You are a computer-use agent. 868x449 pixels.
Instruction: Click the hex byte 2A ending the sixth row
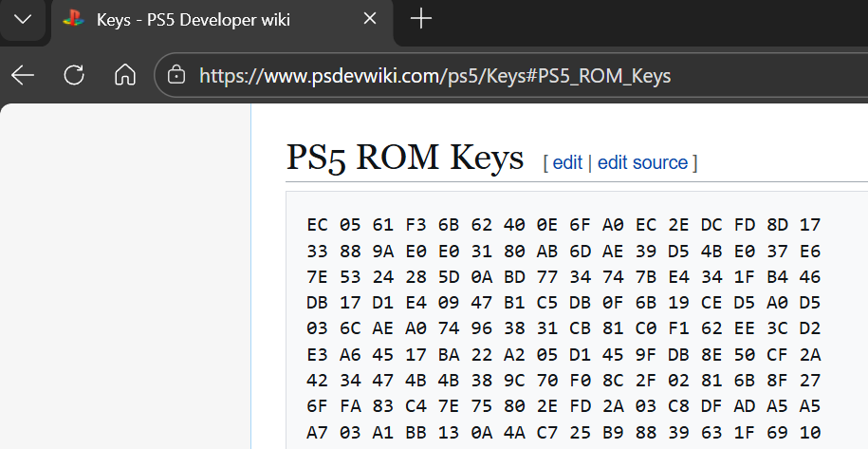coord(810,354)
